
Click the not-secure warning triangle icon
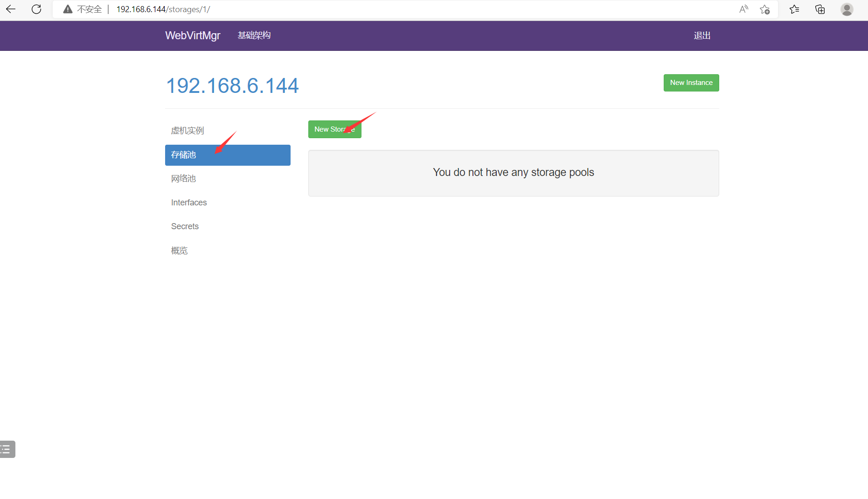tap(68, 9)
